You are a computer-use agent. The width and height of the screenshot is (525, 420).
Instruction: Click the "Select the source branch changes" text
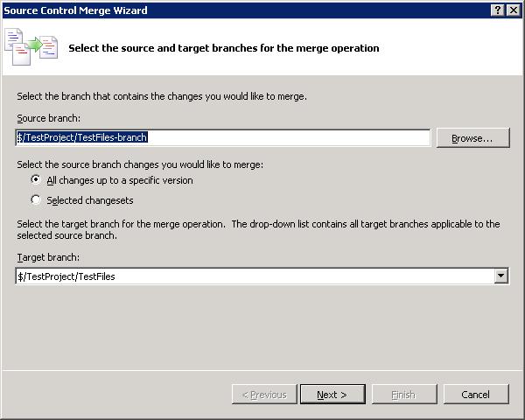(x=140, y=164)
